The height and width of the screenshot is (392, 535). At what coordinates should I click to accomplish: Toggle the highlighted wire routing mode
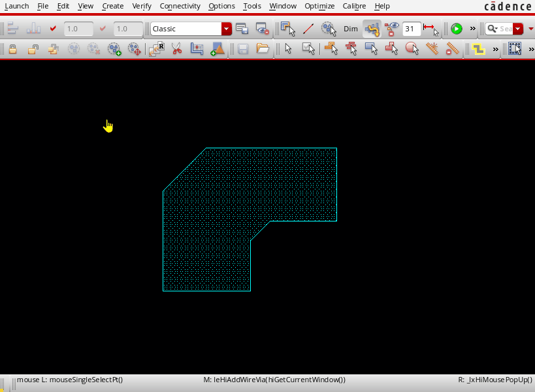tap(372, 29)
